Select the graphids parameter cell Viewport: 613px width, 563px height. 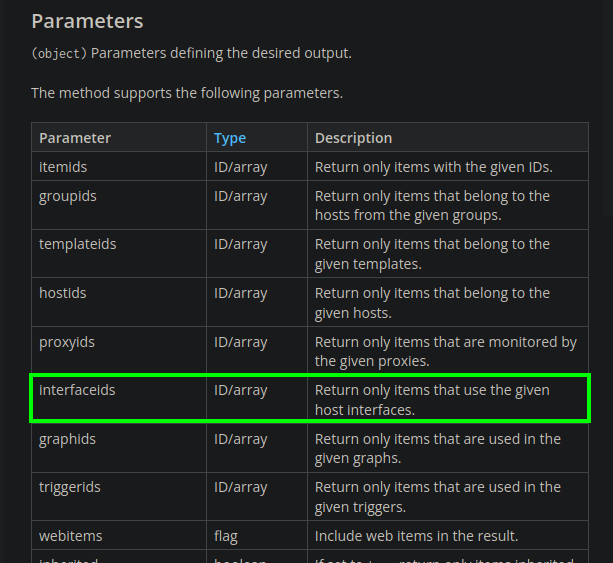point(68,439)
